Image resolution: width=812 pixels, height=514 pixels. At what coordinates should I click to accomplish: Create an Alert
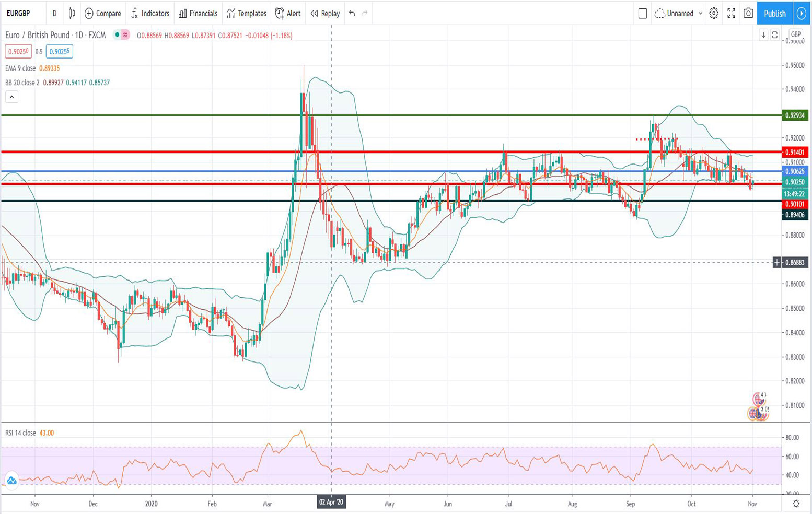point(287,14)
